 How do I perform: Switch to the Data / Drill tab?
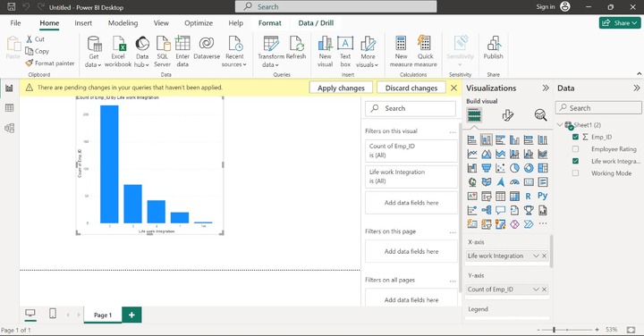[316, 23]
